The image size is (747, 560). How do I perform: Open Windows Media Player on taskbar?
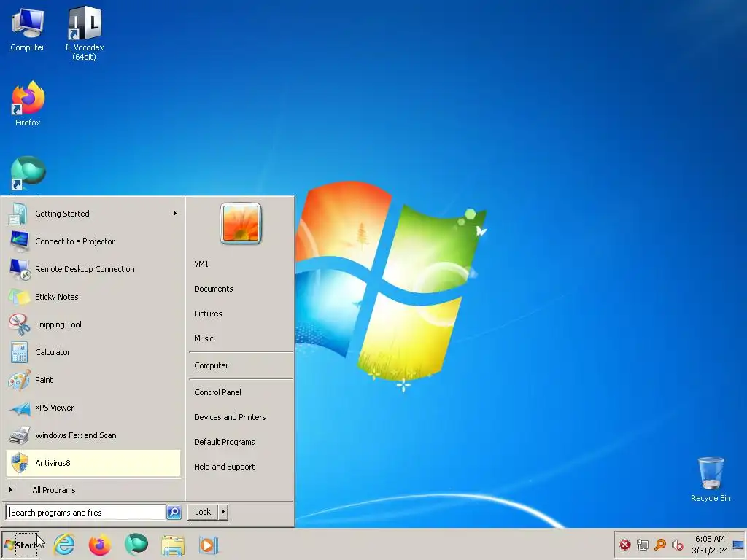(208, 545)
